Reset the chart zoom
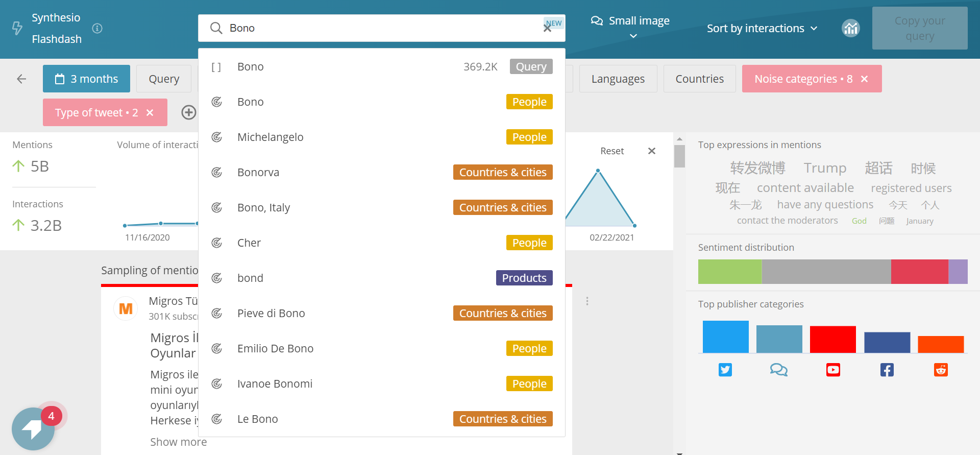 click(612, 151)
